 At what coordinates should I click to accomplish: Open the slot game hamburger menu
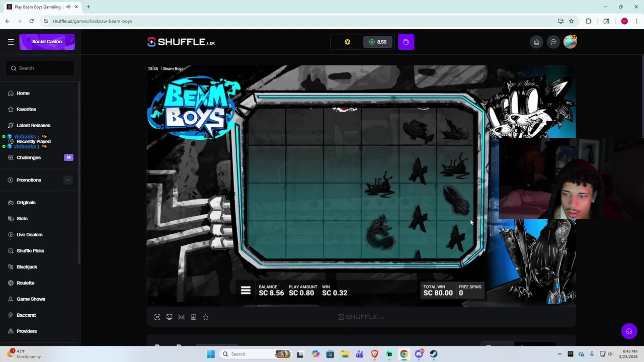pyautogui.click(x=246, y=290)
